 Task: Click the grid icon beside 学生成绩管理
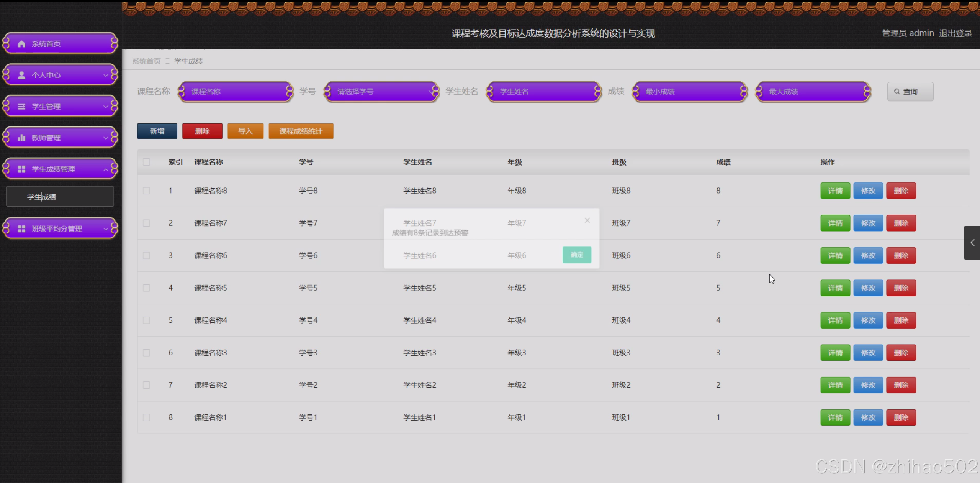tap(21, 169)
